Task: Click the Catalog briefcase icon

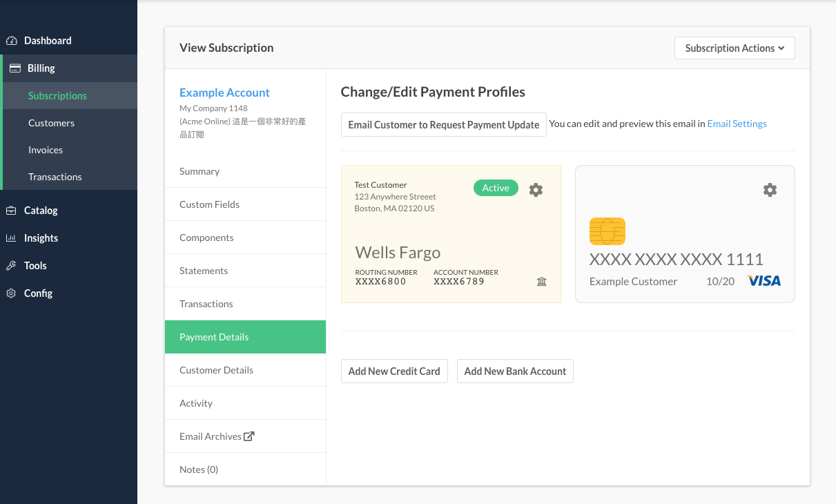Action: point(12,211)
